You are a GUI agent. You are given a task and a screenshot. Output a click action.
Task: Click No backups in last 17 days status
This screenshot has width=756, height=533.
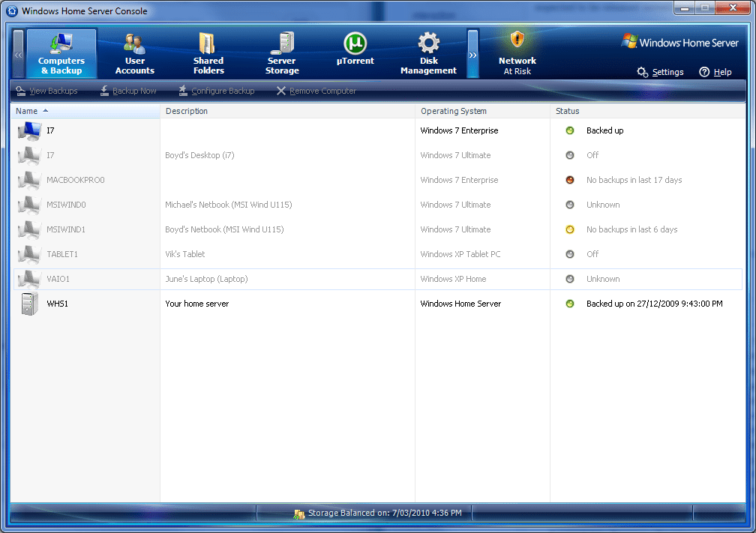pos(634,180)
